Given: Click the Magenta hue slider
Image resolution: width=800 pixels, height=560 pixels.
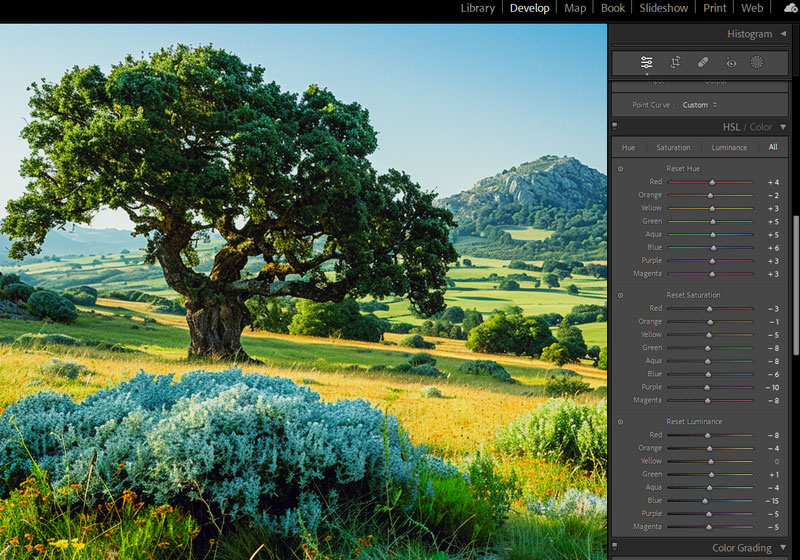Looking at the screenshot, I should pyautogui.click(x=711, y=274).
